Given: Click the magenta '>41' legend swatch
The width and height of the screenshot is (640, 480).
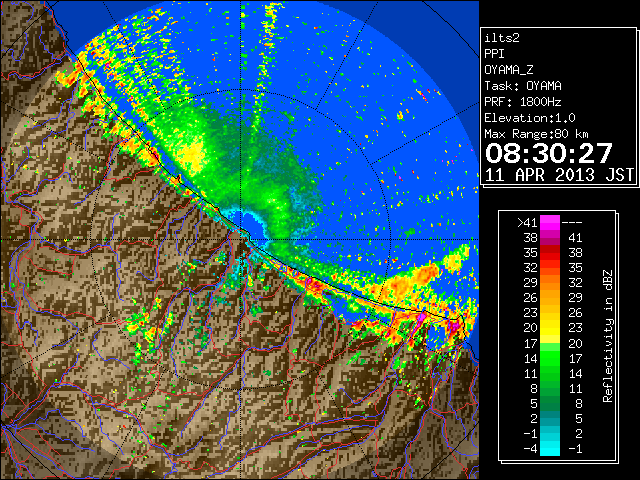Looking at the screenshot, I should (x=550, y=222).
